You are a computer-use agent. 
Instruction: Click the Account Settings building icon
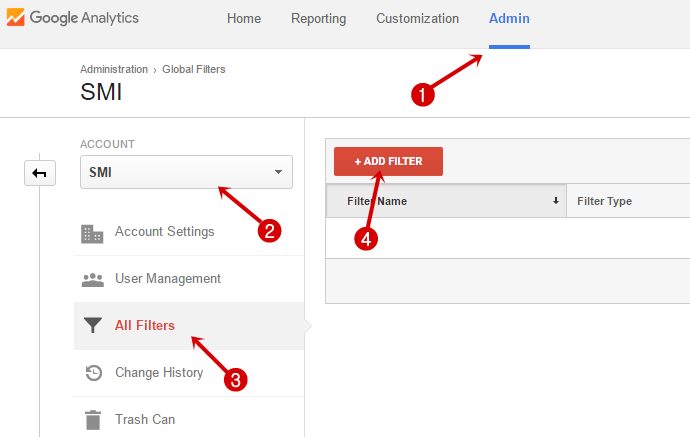click(x=92, y=234)
